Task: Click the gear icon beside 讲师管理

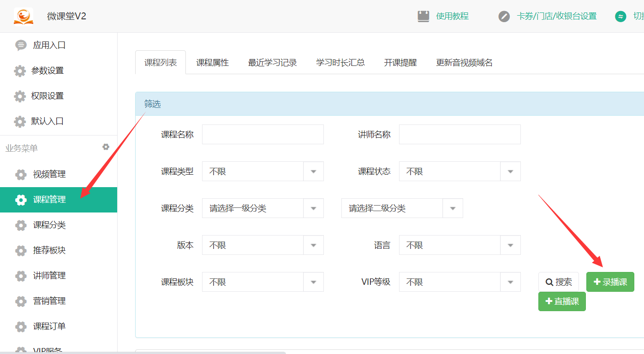Action: click(x=21, y=276)
